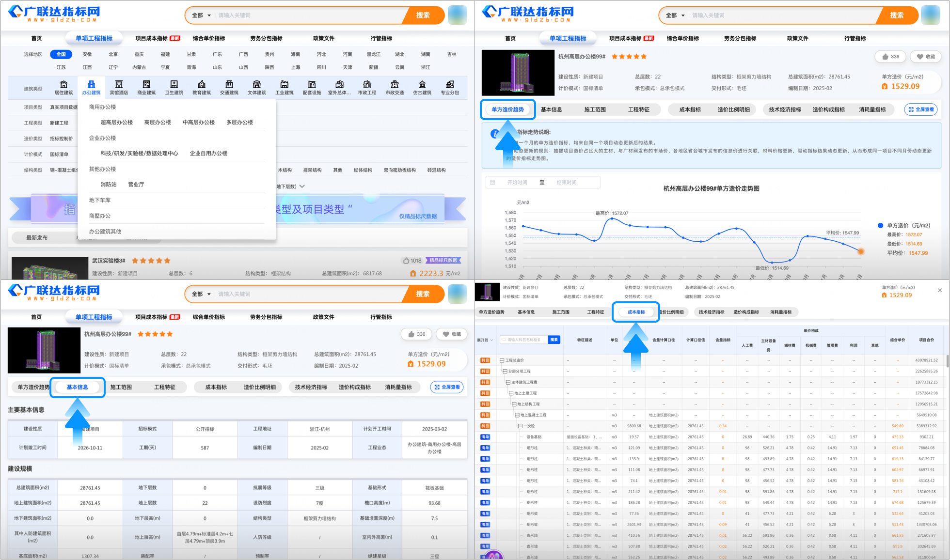Choose 地下车库 from the office building menu
This screenshot has height=560, width=950.
pos(100,200)
